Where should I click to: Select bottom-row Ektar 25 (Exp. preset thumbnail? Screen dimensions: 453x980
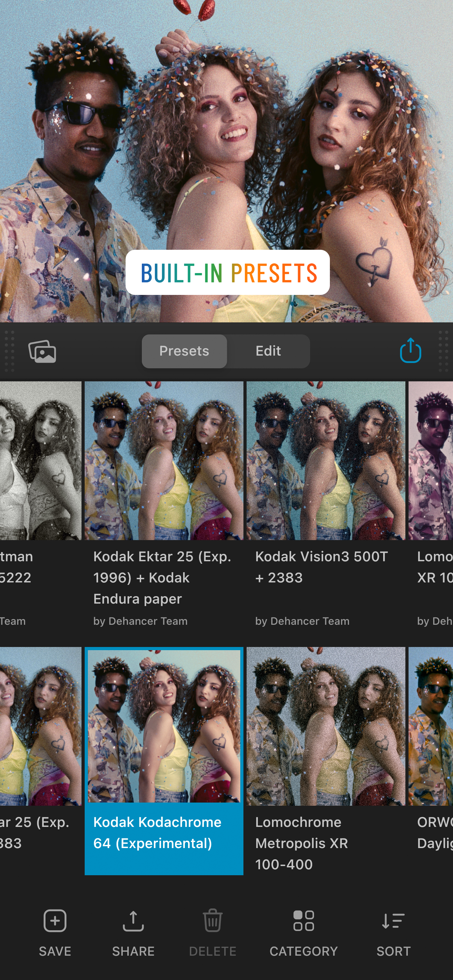point(41,726)
